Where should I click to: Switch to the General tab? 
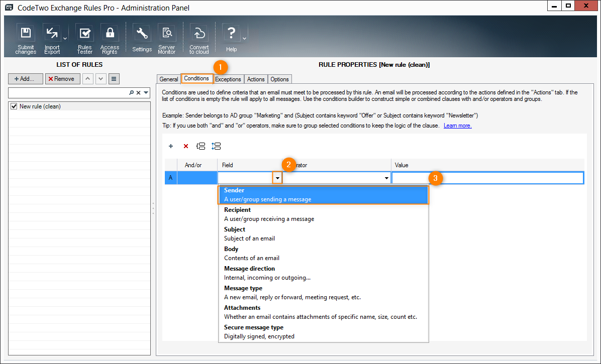169,79
